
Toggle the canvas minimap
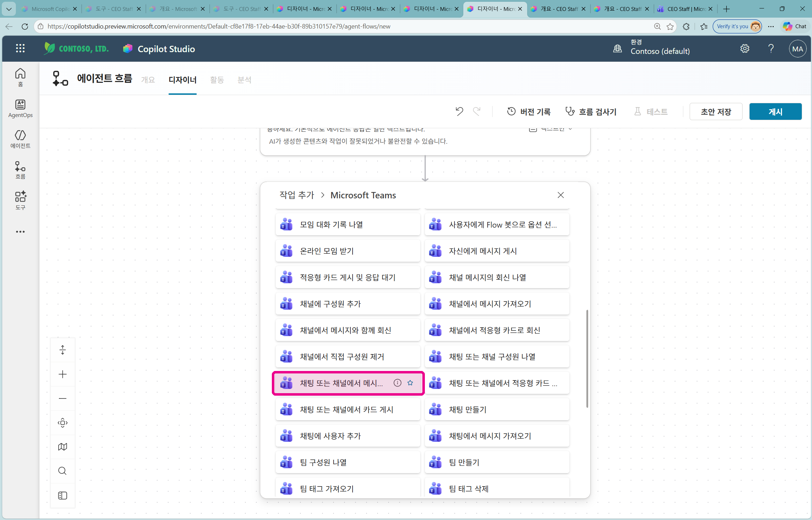click(x=63, y=447)
